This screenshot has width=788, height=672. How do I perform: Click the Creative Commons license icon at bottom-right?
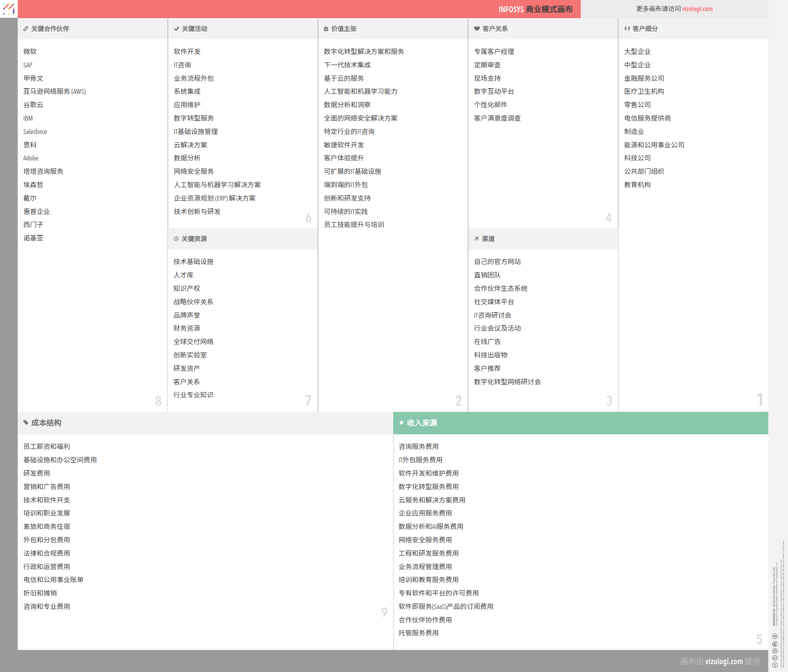[x=775, y=665]
